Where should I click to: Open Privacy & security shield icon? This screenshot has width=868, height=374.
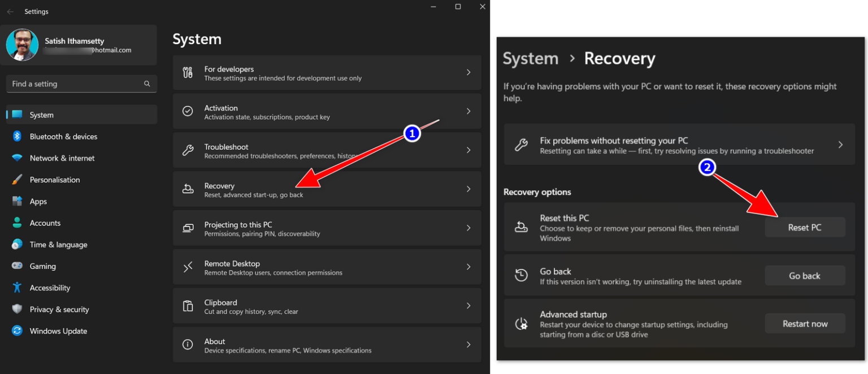tap(16, 309)
